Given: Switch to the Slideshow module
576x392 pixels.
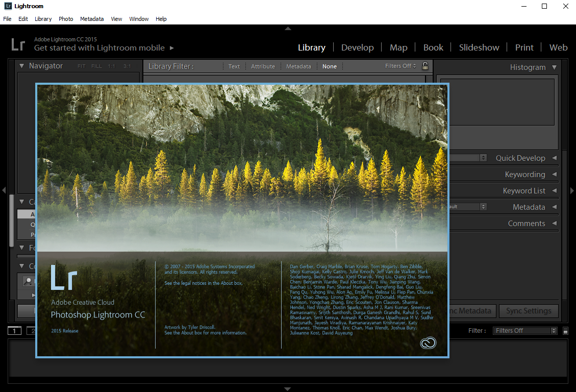Looking at the screenshot, I should click(479, 47).
